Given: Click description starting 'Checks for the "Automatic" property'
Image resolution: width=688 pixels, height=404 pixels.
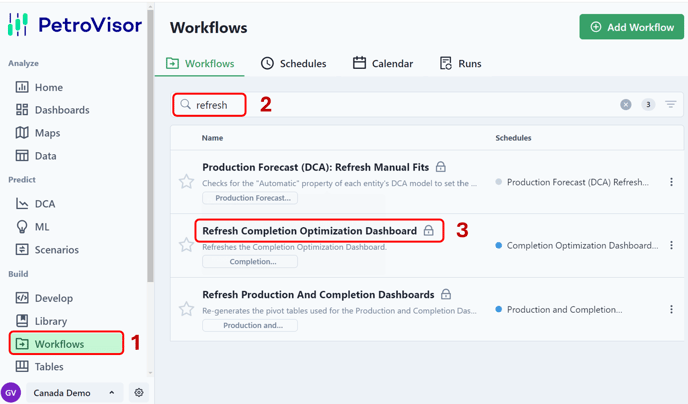Looking at the screenshot, I should (x=340, y=183).
